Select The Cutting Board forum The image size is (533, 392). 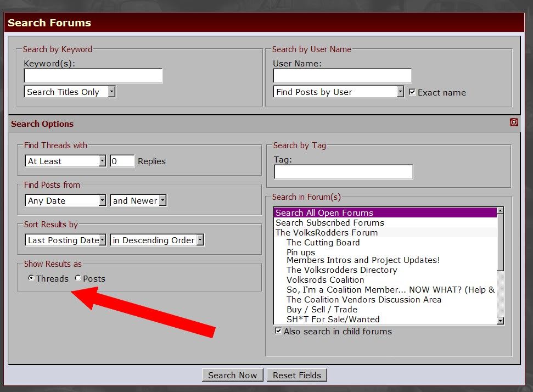tap(385, 242)
